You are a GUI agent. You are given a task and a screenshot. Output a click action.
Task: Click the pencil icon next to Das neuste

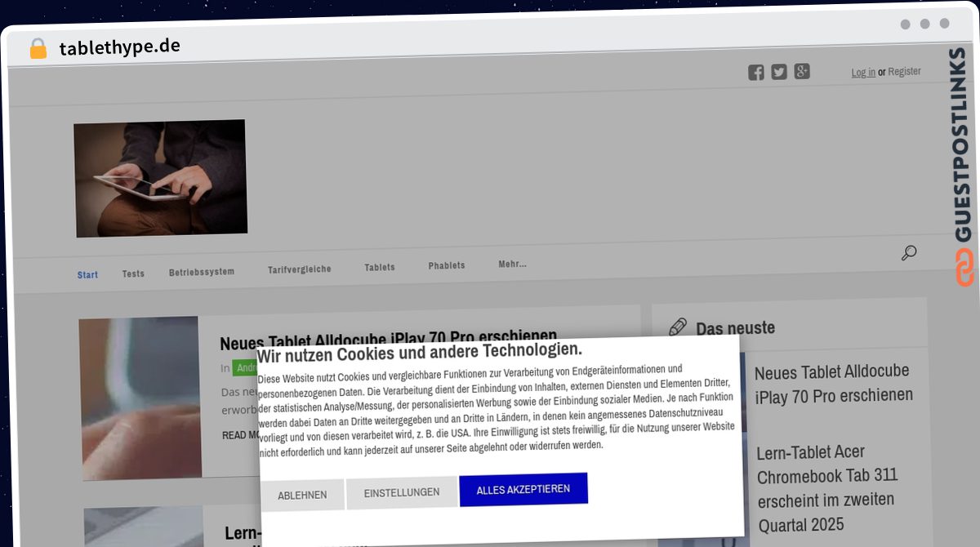(678, 327)
